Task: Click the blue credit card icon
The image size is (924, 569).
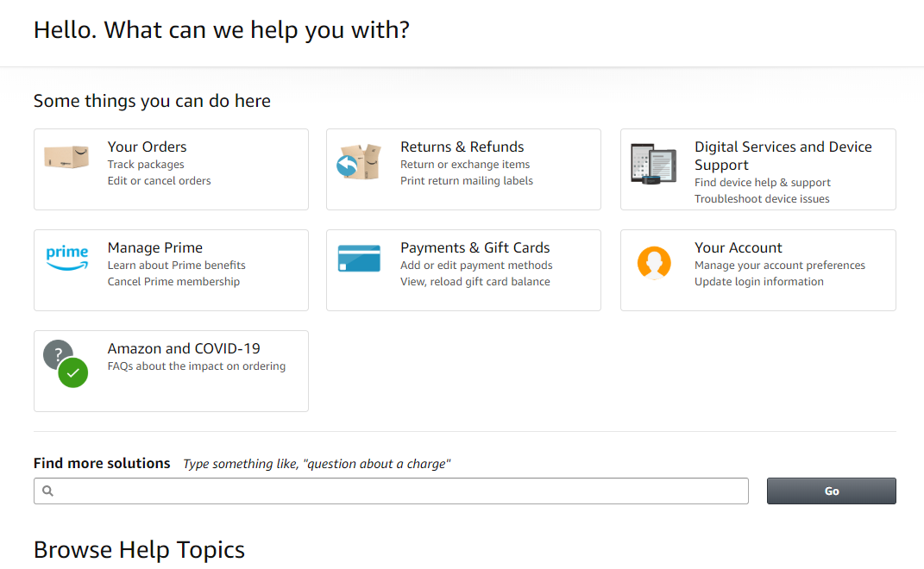Action: click(x=359, y=259)
